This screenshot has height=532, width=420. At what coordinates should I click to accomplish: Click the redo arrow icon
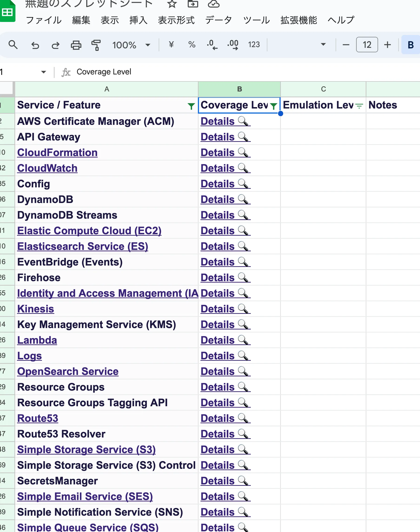coord(55,45)
